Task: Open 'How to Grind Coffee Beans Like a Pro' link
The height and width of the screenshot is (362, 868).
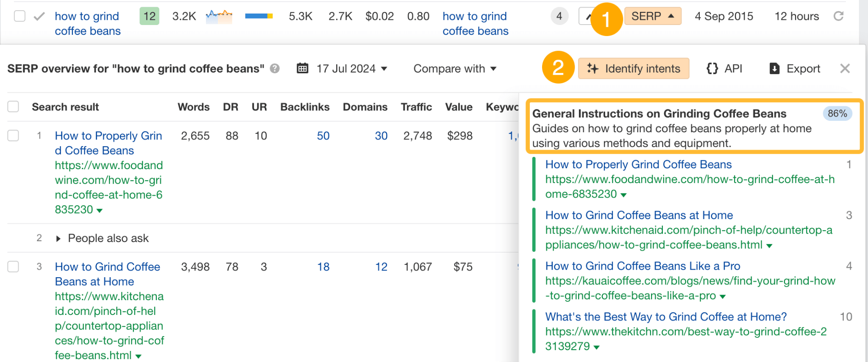Action: pos(643,266)
